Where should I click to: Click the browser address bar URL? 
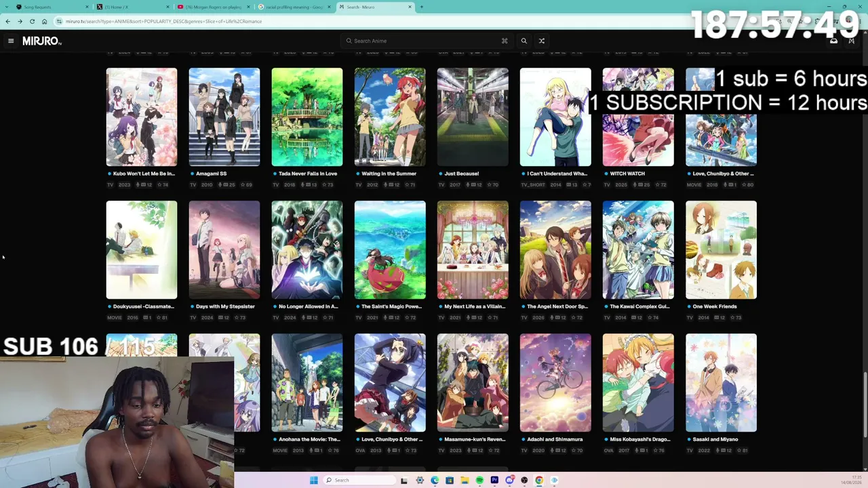[x=163, y=21]
